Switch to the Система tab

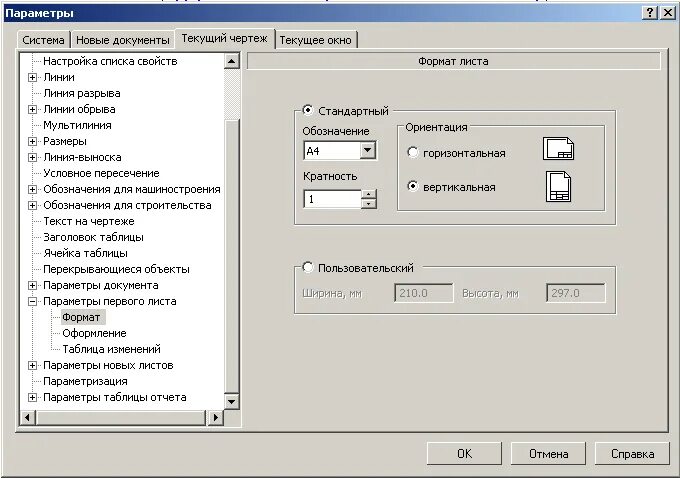tap(43, 40)
